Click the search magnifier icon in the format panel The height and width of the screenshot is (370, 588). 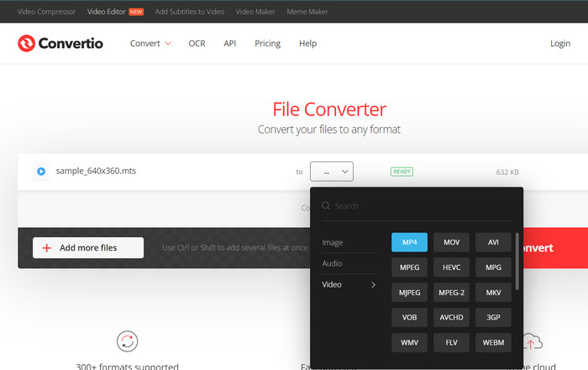[x=326, y=206]
